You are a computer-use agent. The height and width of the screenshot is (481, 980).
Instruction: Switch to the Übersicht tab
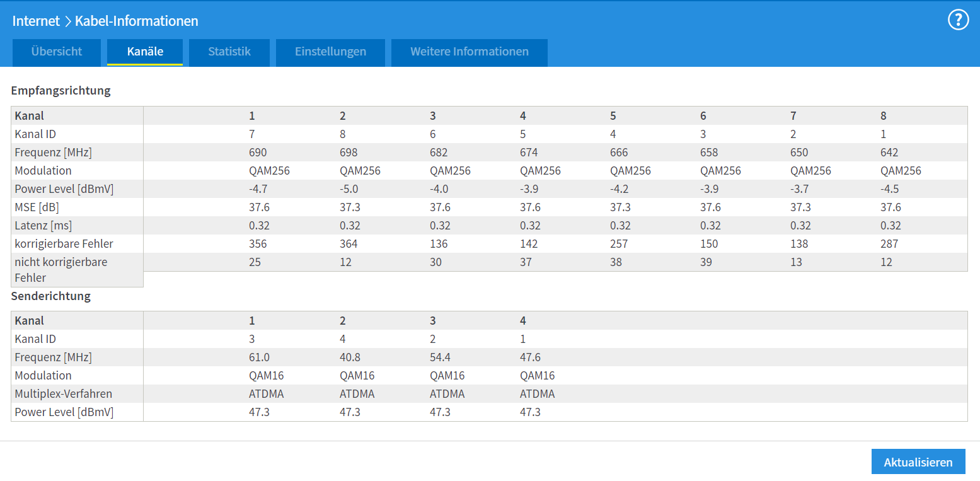coord(57,52)
